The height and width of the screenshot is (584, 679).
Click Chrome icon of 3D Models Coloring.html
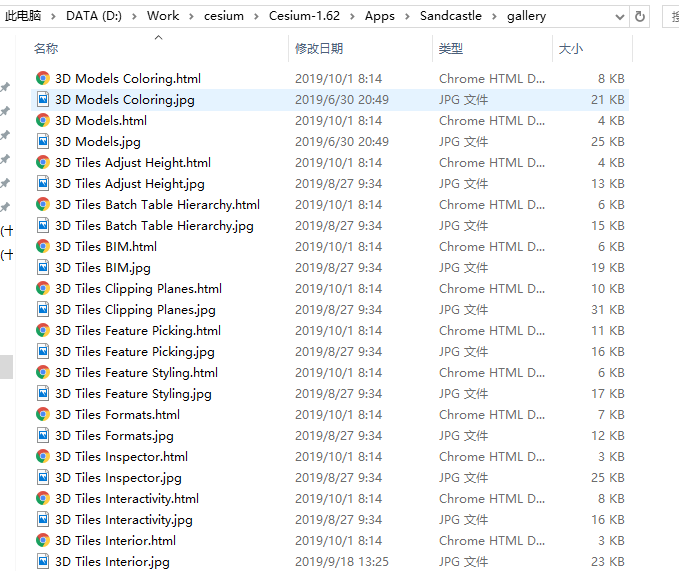(42, 78)
